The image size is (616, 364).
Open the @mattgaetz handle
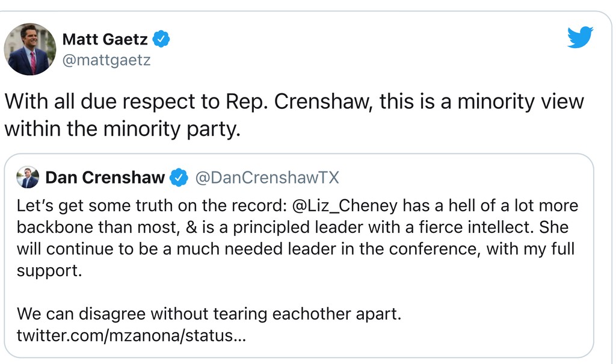[106, 60]
